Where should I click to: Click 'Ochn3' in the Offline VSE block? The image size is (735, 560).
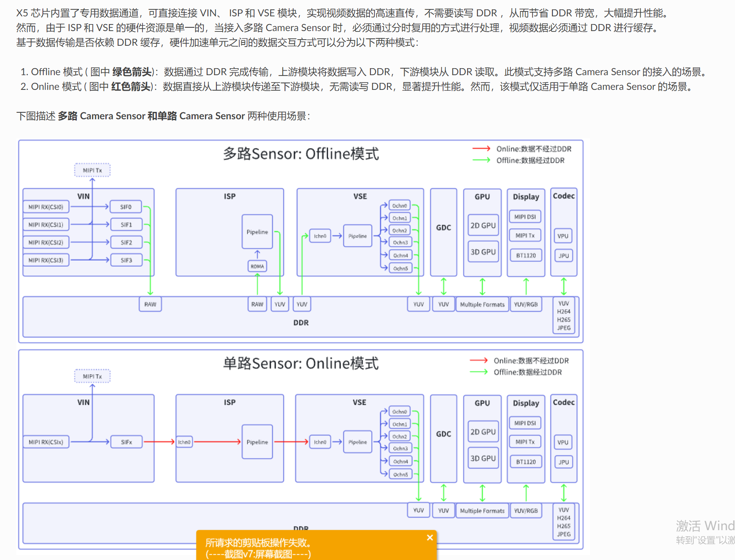pyautogui.click(x=401, y=243)
